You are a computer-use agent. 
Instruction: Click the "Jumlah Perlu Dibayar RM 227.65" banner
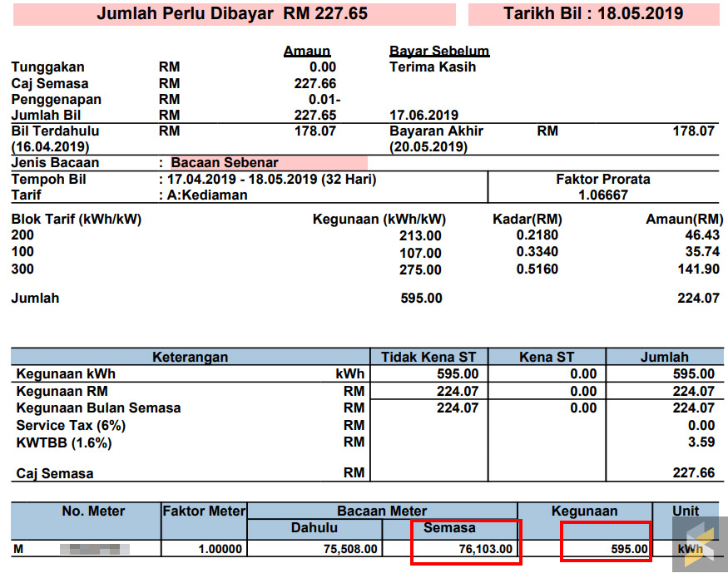pos(232,14)
